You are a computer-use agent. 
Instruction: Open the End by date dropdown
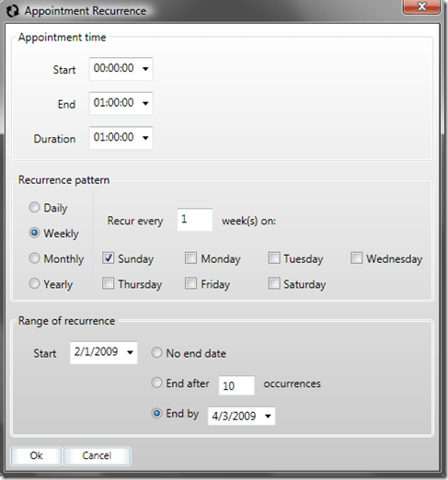[268, 416]
